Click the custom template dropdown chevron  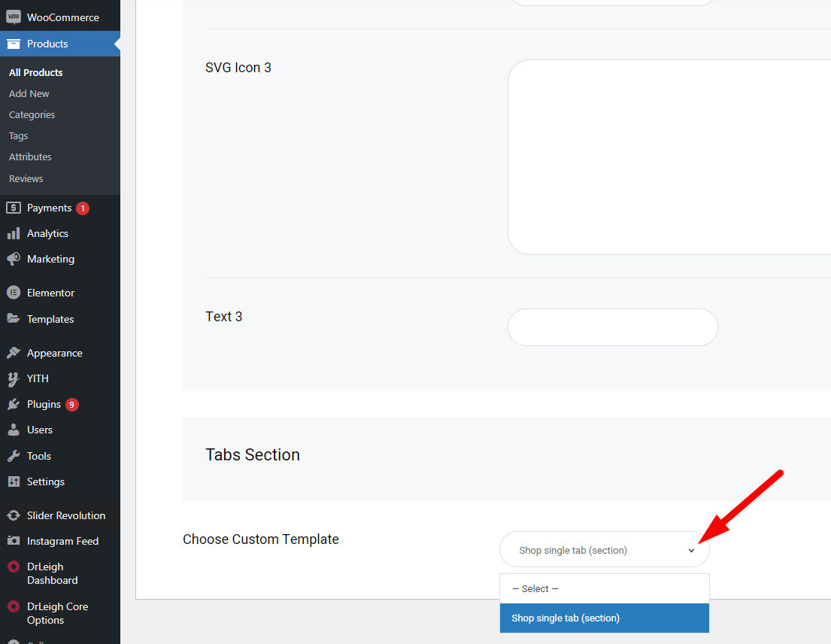tap(691, 551)
